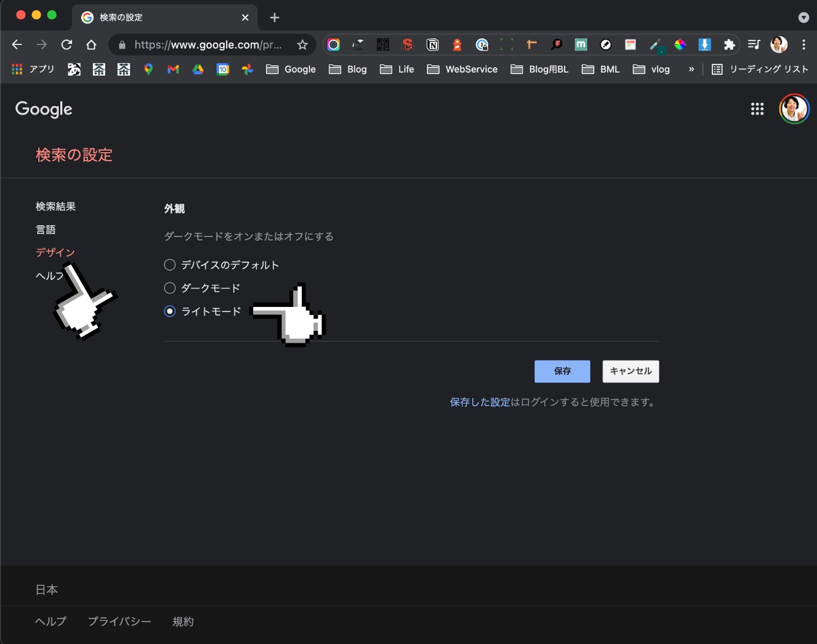
Task: Open the デザイン settings section
Action: (55, 252)
